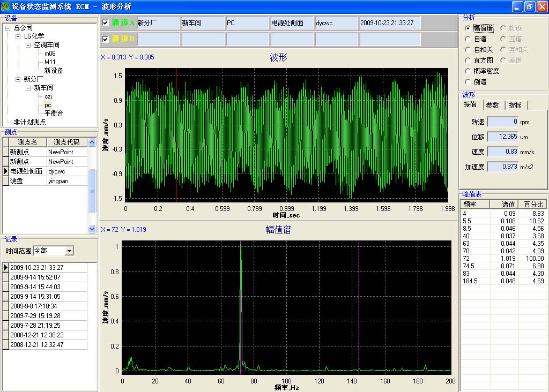Image resolution: width=549 pixels, height=392 pixels.
Task: Select the dycwc measurement point row marker
Action: click(4, 171)
